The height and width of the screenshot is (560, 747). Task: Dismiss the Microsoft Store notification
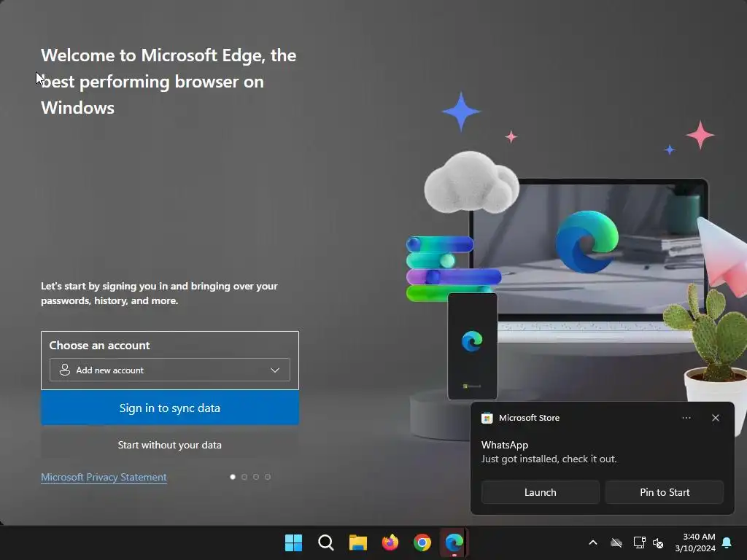pyautogui.click(x=716, y=418)
